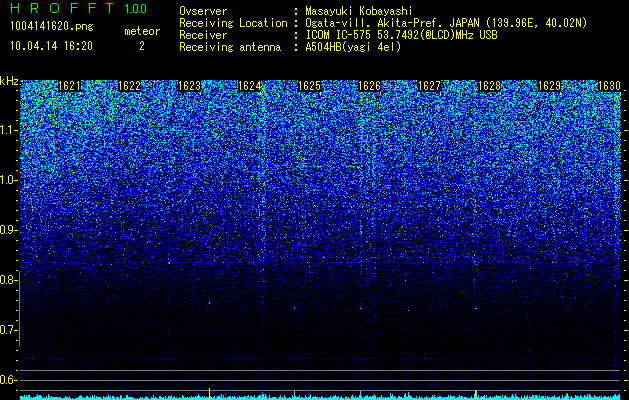The image size is (629, 400).
Task: Click the date stamp 10.04.14 16:20
Action: coord(51,46)
